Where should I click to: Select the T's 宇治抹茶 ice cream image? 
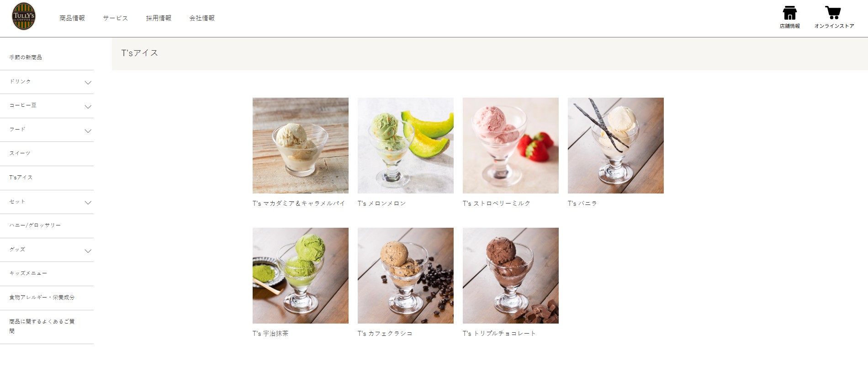[x=301, y=276]
